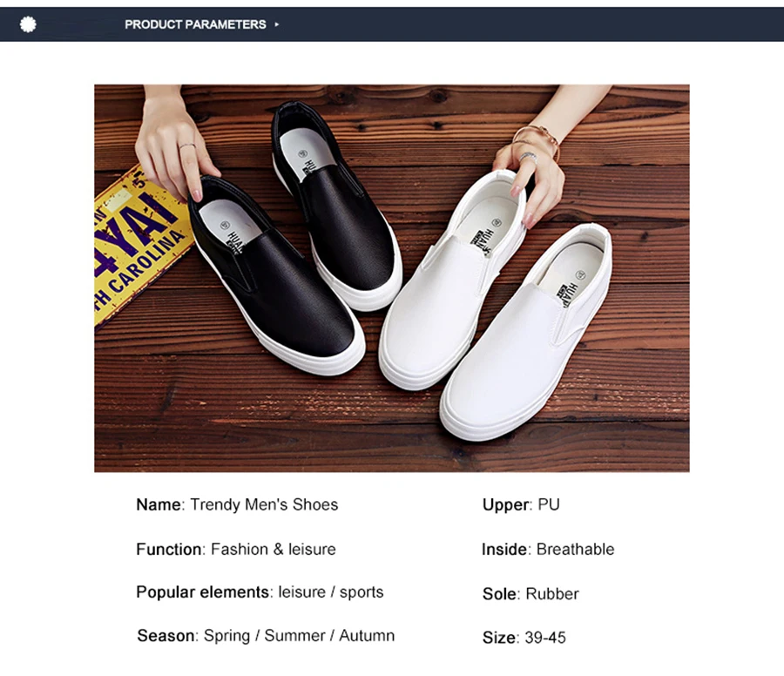Click the ring on the left hand

pos(187,146)
